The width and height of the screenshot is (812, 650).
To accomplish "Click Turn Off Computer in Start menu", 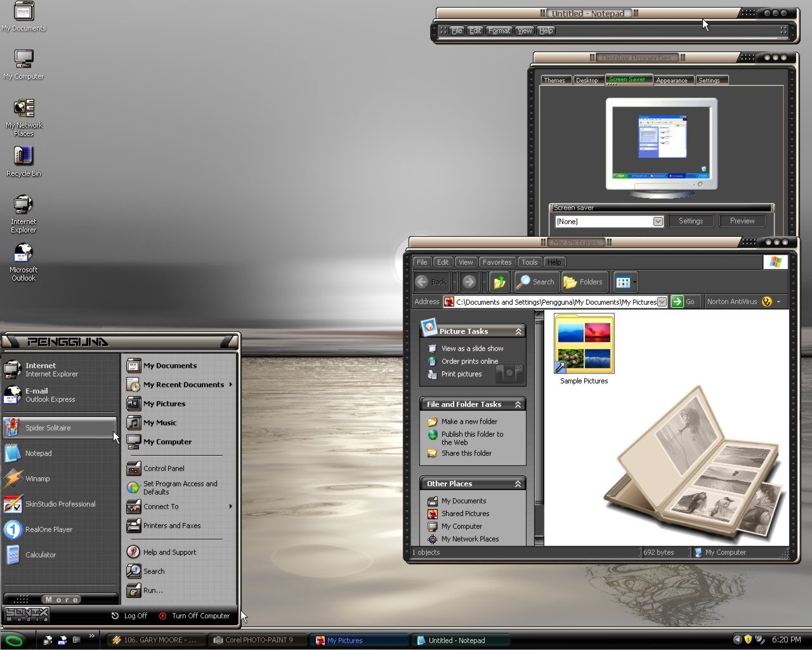I will point(194,616).
